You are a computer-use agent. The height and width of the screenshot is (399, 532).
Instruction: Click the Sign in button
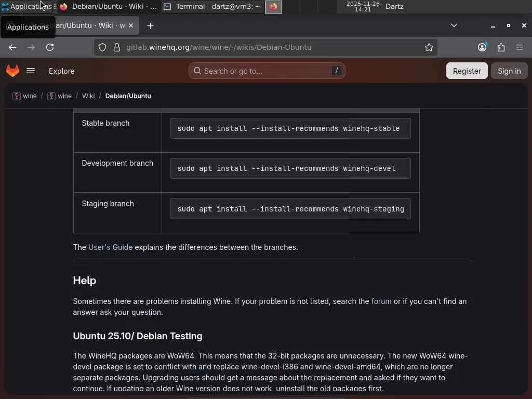pos(509,71)
